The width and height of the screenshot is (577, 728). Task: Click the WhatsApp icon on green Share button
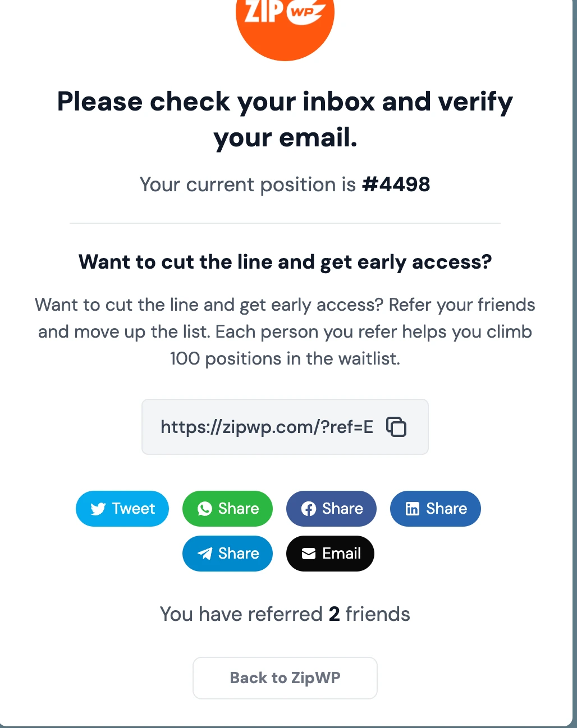pyautogui.click(x=206, y=509)
